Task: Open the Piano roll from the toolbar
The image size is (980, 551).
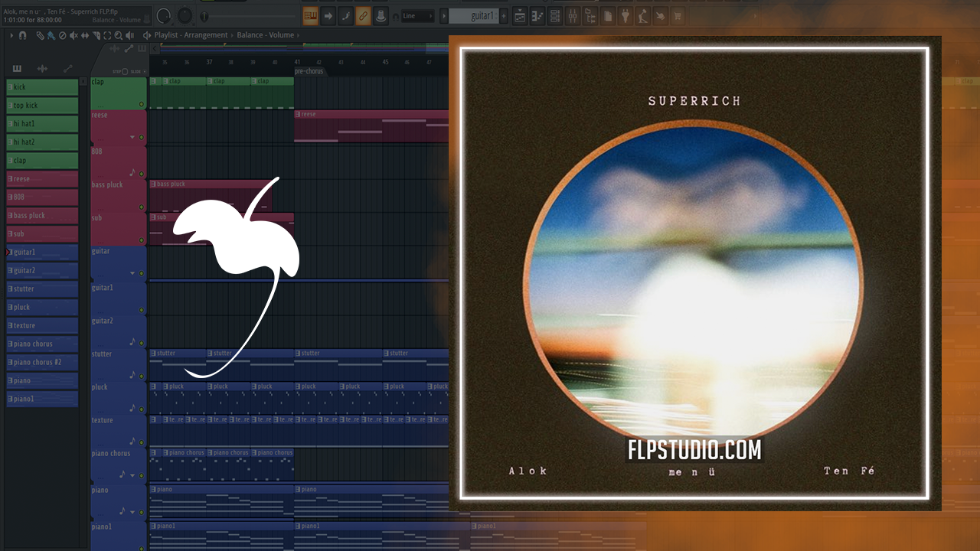Action: [538, 16]
